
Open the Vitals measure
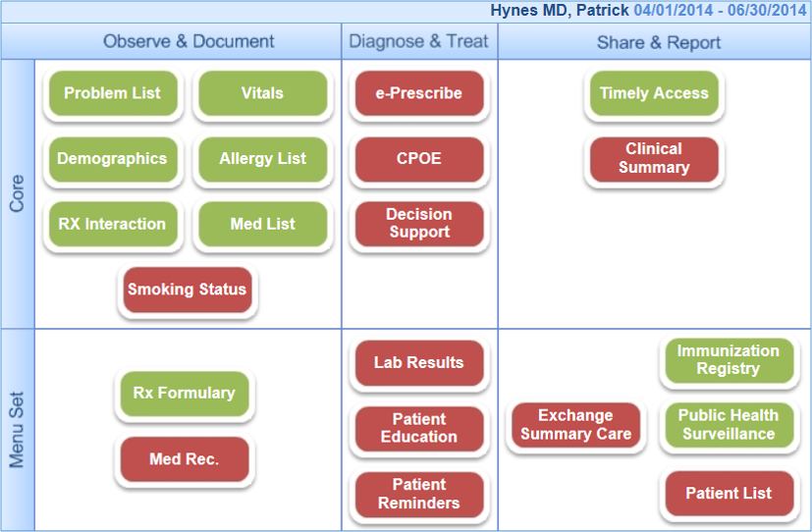(x=262, y=94)
